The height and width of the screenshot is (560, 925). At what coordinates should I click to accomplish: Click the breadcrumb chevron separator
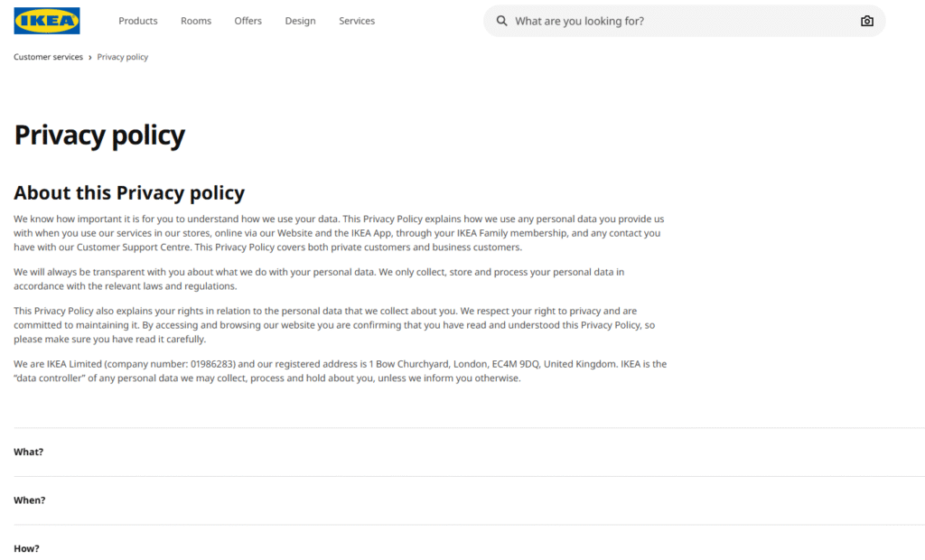click(90, 57)
